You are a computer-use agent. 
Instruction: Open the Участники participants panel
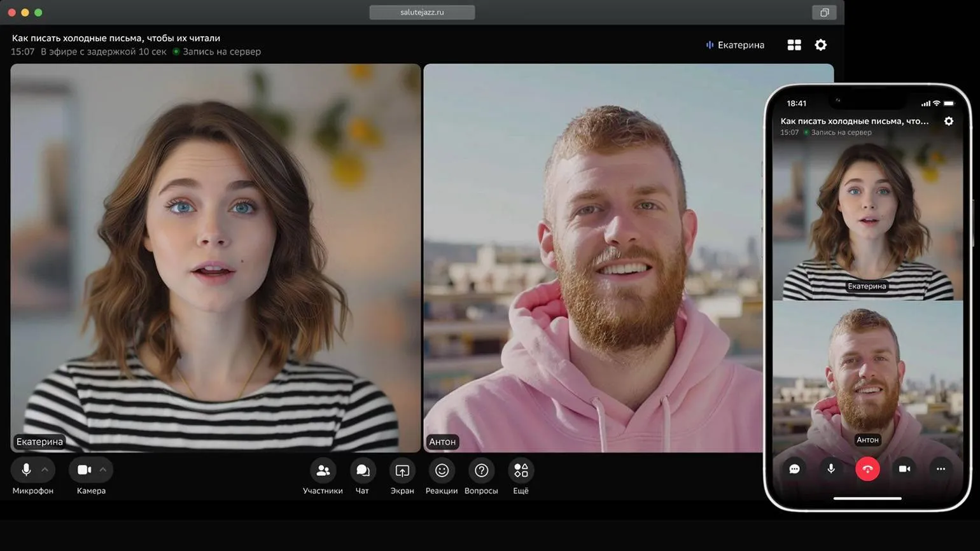(x=323, y=471)
